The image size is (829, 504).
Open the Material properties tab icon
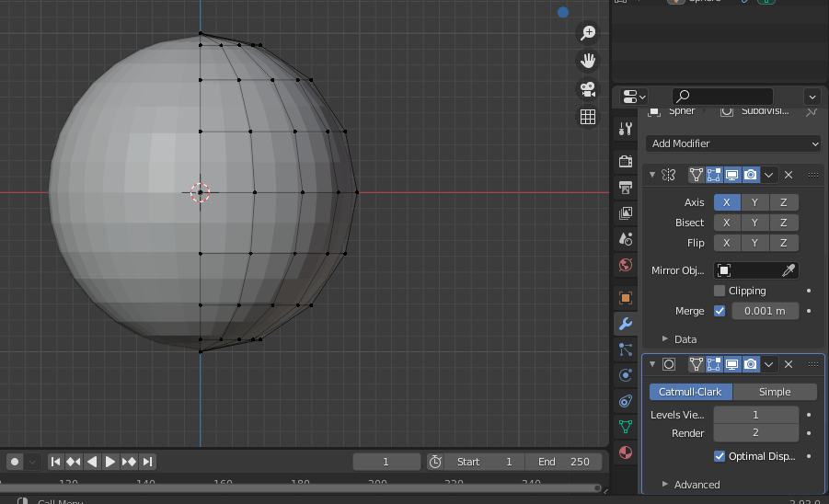point(626,452)
